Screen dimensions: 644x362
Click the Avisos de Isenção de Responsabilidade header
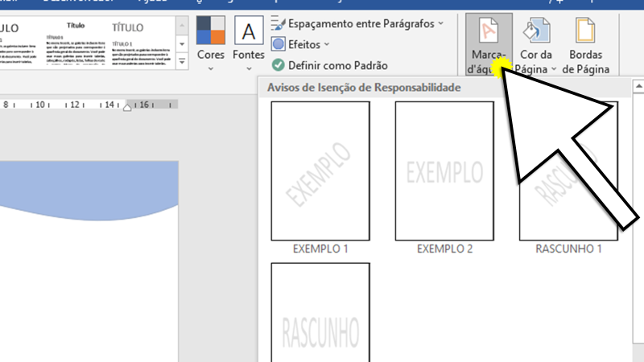click(x=364, y=88)
